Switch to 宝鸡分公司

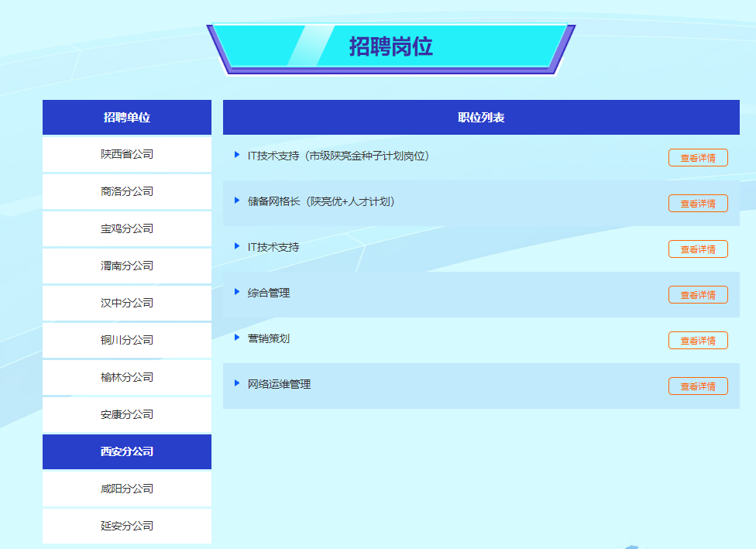point(127,228)
